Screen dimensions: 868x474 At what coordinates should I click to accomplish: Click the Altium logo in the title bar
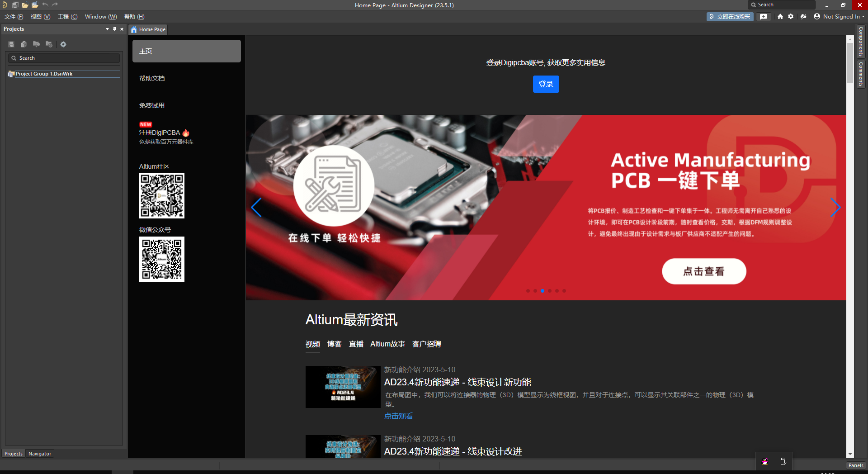5,5
